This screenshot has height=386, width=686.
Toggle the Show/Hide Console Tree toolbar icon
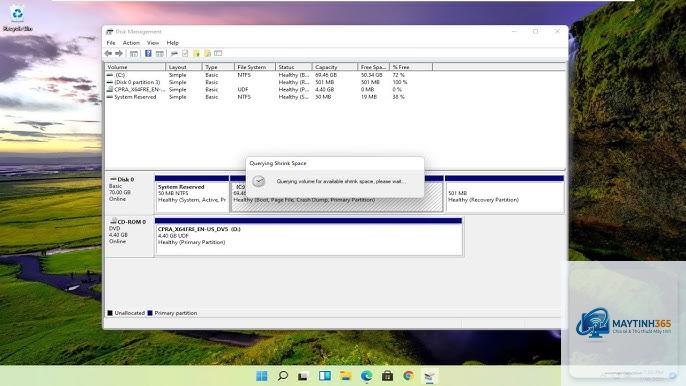[x=134, y=53]
